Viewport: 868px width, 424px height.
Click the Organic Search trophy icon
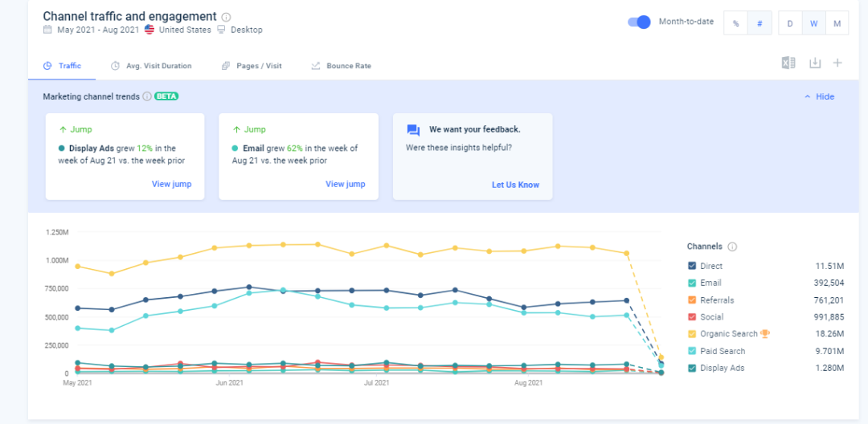coord(765,334)
